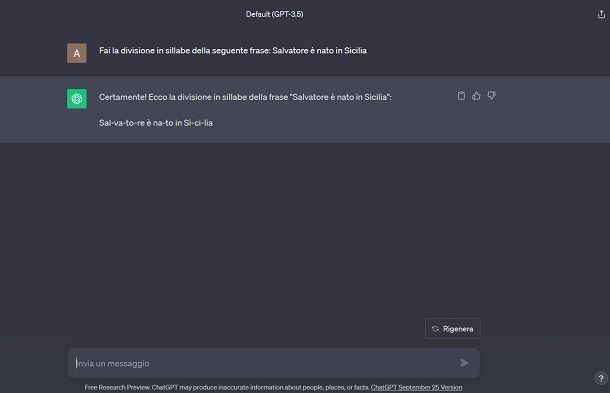Click the user prompt 'Fai la divisione in sillabe'
The image size is (610, 393).
click(233, 51)
